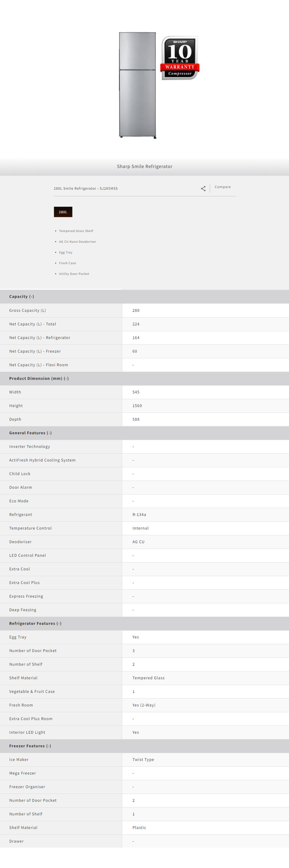The width and height of the screenshot is (289, 868).
Task: Click the Utility Door Pocket bullet item
Action: [x=74, y=274]
